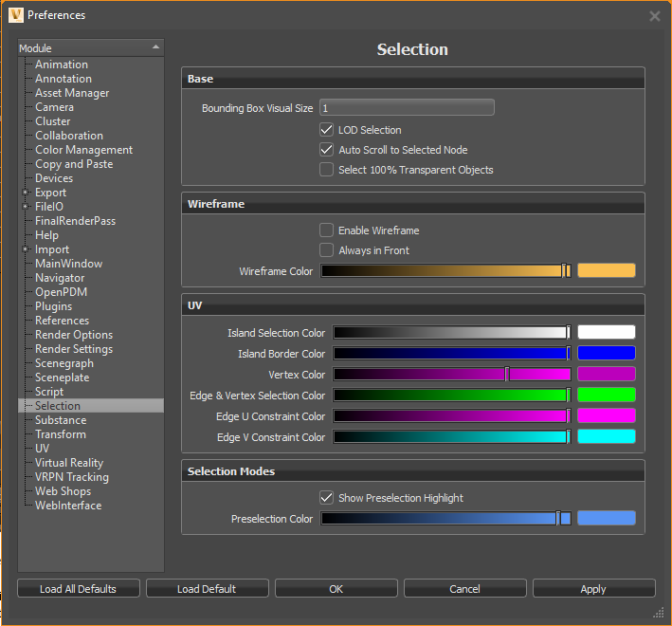The width and height of the screenshot is (672, 626).
Task: Click Load All Defaults button
Action: pyautogui.click(x=79, y=589)
